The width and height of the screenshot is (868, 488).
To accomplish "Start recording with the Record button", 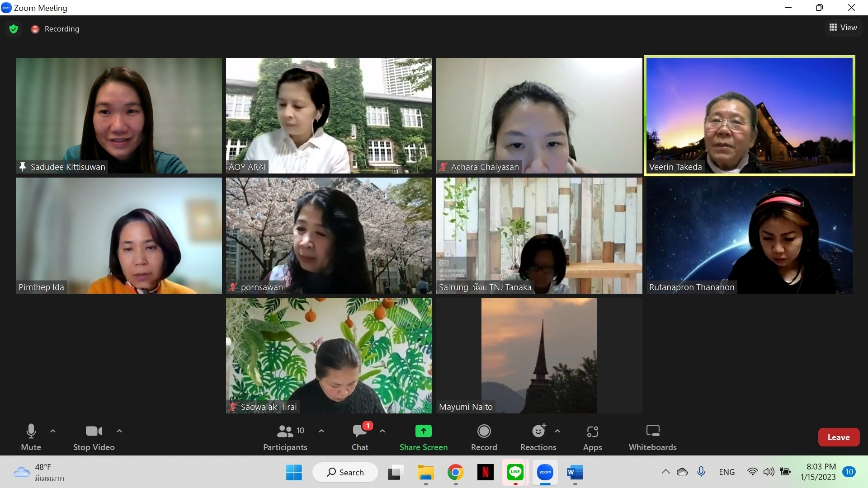I will (x=484, y=437).
